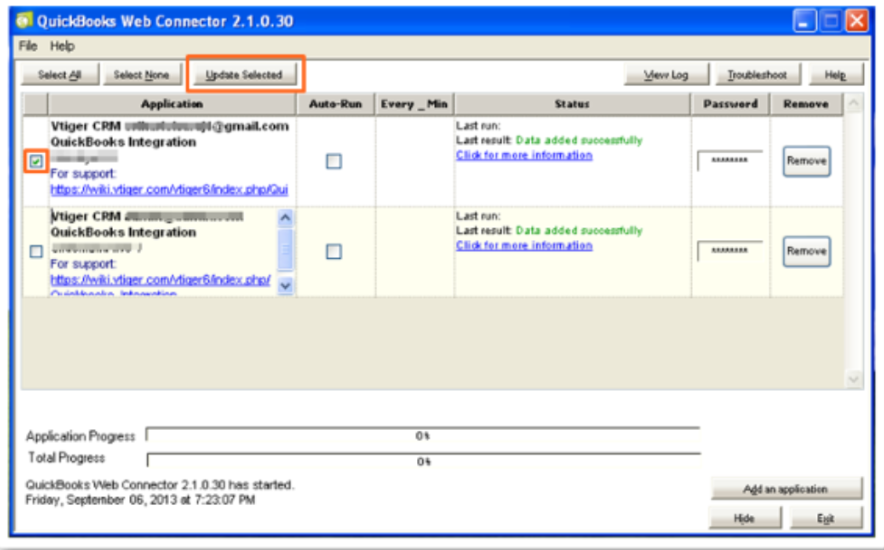
Task: Click the second application's password field
Action: pyautogui.click(x=730, y=251)
